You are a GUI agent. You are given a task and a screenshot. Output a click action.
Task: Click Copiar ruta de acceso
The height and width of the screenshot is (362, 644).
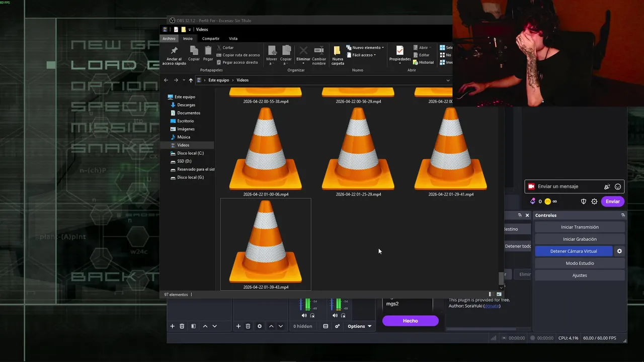tap(238, 55)
